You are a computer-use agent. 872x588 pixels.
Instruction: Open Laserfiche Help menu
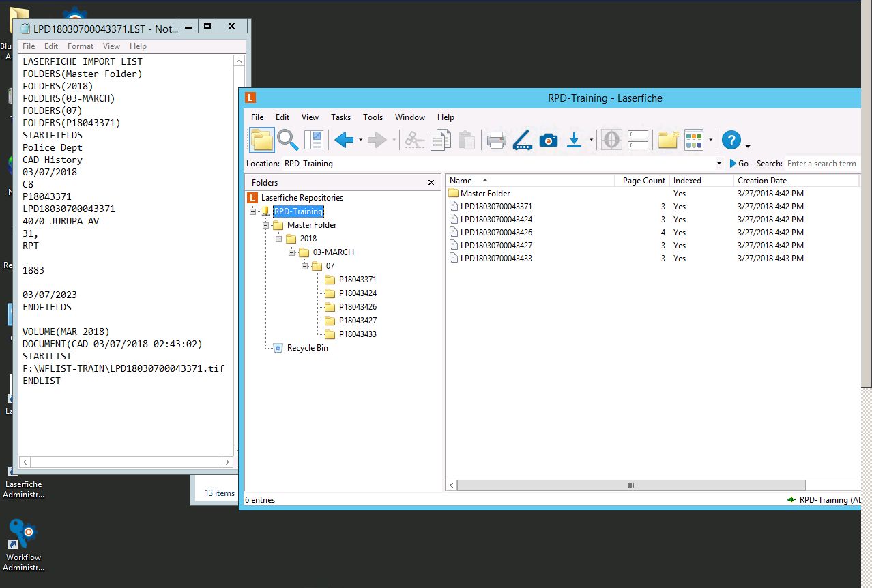click(446, 117)
